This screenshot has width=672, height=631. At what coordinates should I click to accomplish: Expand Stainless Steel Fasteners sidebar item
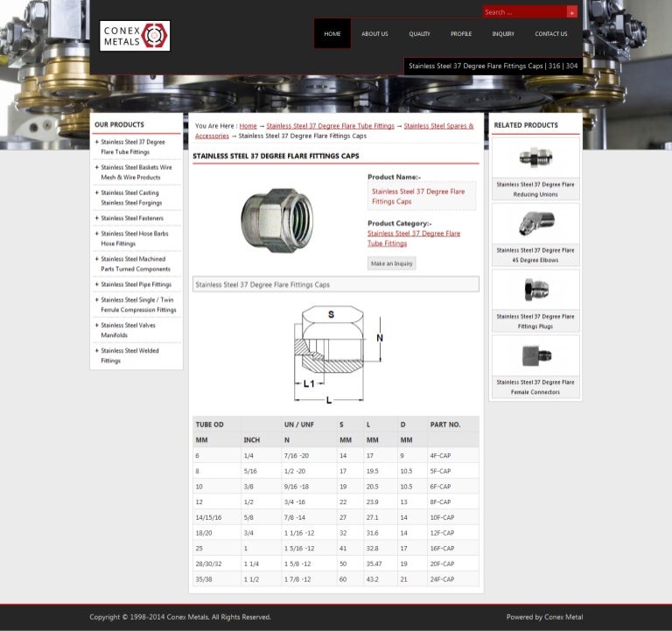[132, 218]
